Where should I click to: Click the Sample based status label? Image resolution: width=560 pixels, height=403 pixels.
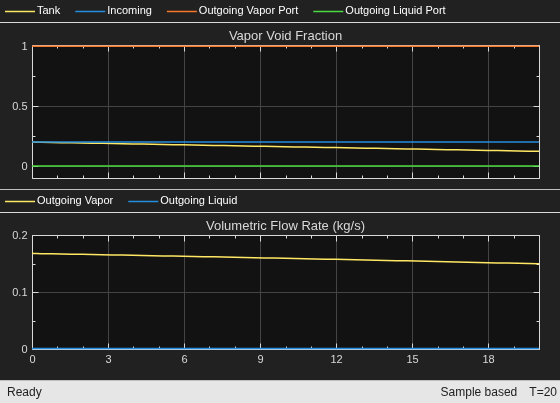point(479,392)
